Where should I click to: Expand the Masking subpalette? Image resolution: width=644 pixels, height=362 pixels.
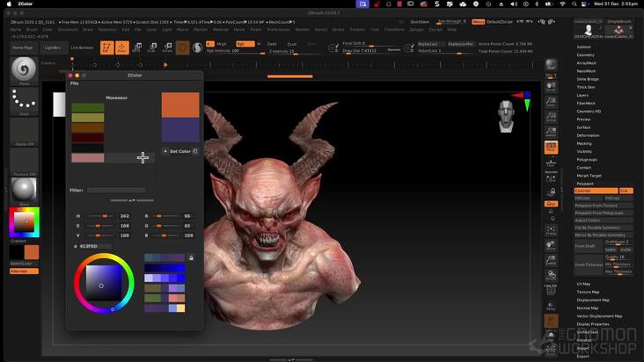coord(584,143)
